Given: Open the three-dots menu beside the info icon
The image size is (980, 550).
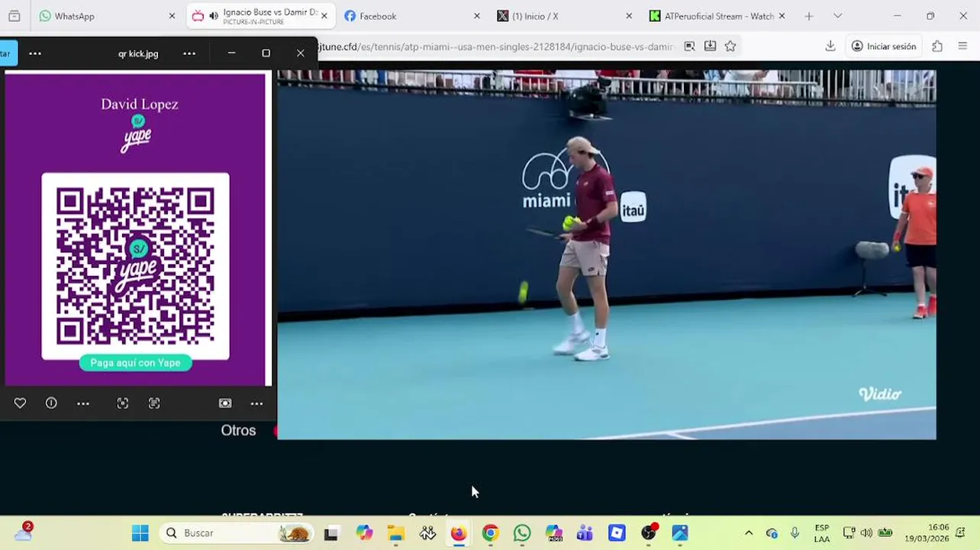Looking at the screenshot, I should tap(83, 403).
